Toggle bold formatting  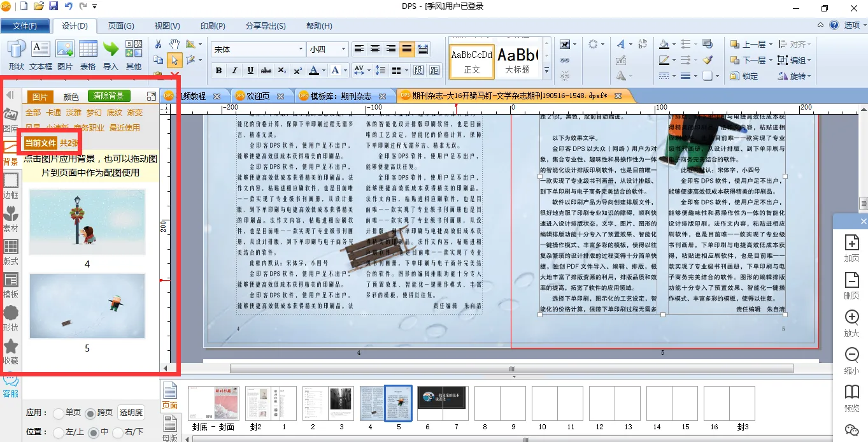[x=218, y=70]
